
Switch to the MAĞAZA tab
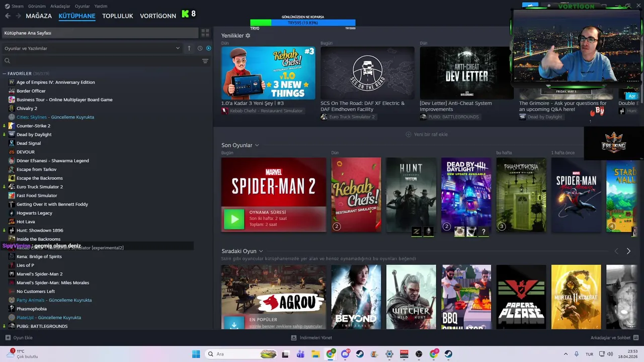(39, 16)
